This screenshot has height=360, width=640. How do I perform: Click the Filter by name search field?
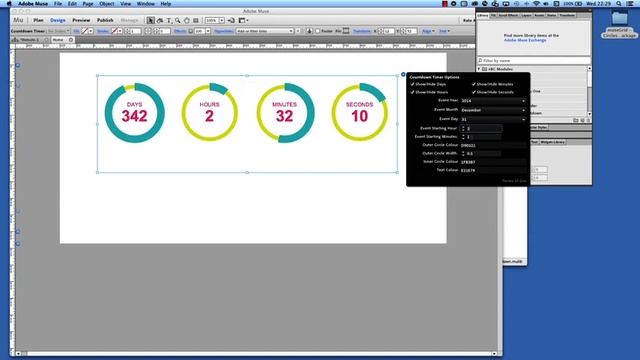click(x=534, y=60)
